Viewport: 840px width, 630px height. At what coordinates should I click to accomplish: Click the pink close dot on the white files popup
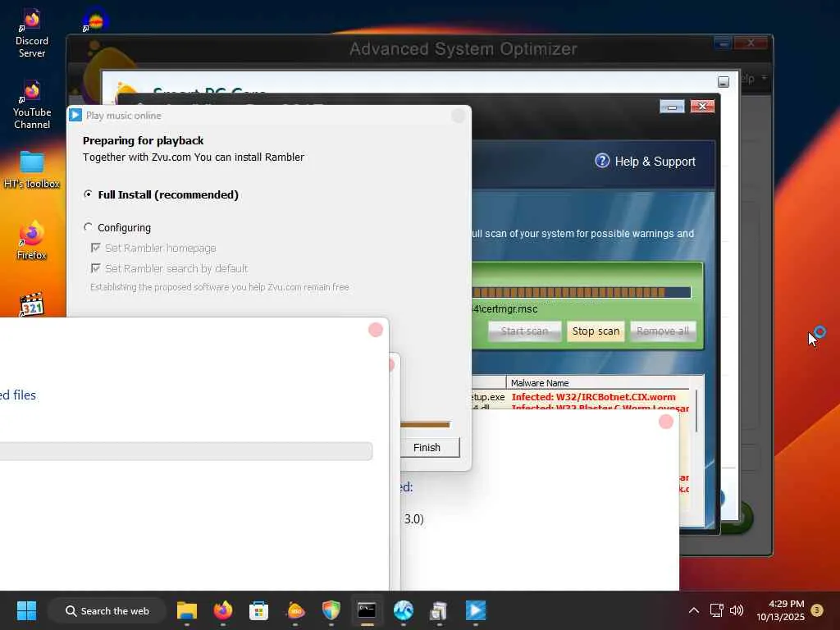click(x=376, y=330)
